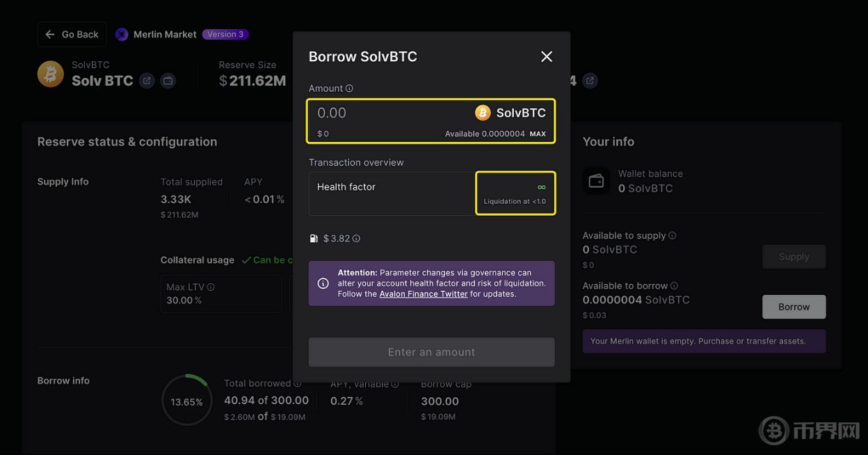Open SolvBTC external link icon beside token name
This screenshot has width=868, height=455.
(x=146, y=81)
